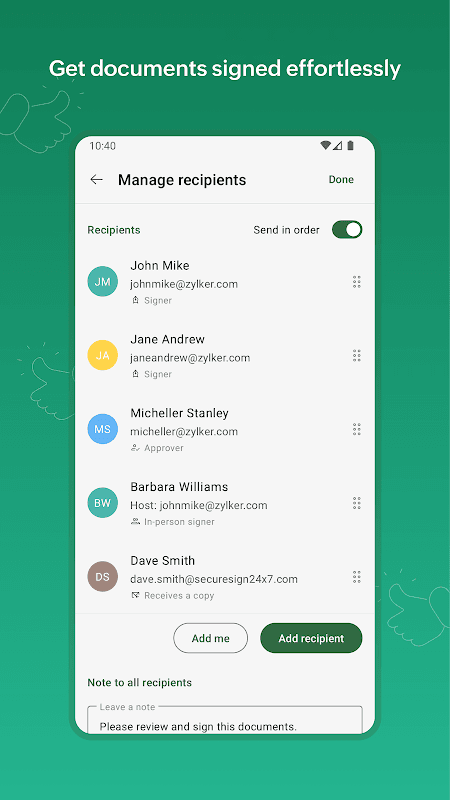Click the reorder handle beside Micheller Stanley
450x800 pixels.
357,429
